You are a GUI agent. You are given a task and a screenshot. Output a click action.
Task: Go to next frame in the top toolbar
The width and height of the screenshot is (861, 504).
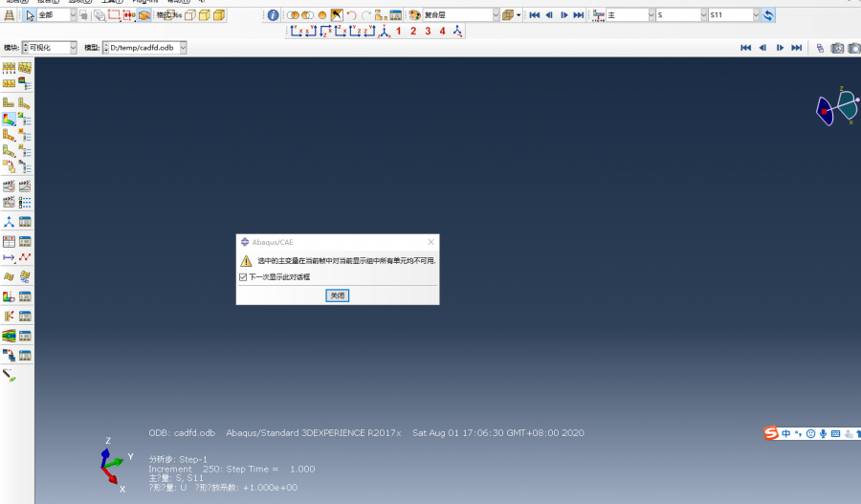tap(563, 15)
